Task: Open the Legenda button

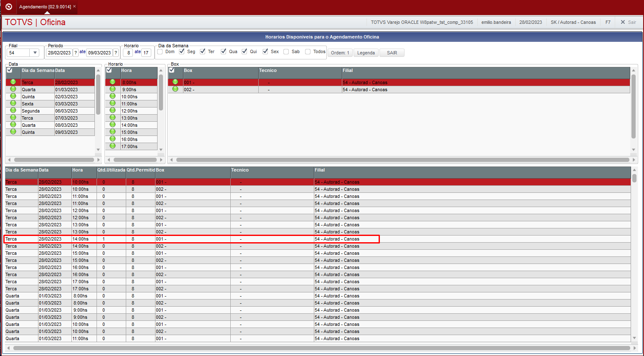Action: (x=366, y=53)
